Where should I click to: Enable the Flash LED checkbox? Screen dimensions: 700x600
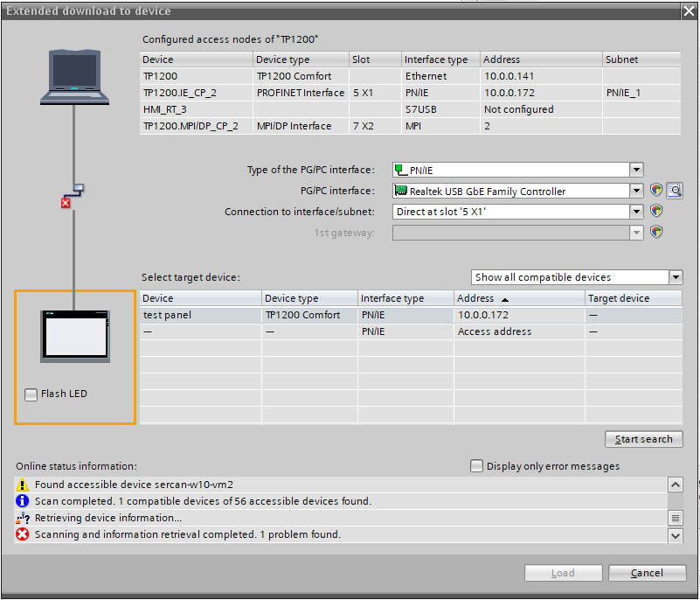[x=31, y=394]
